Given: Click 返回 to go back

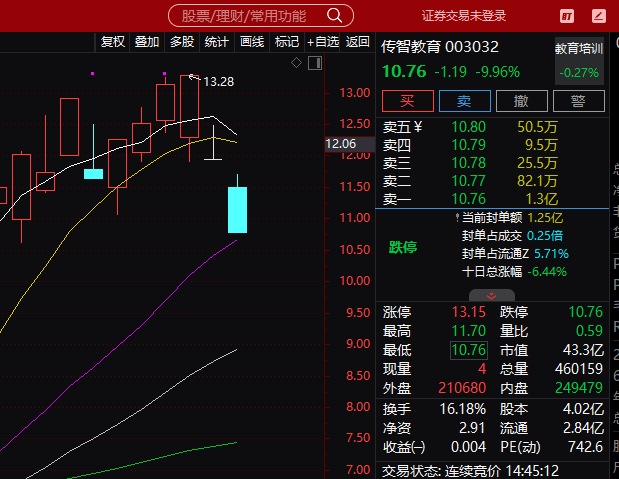Looking at the screenshot, I should coord(358,42).
